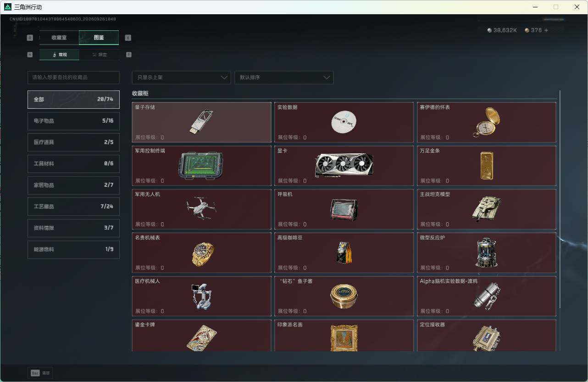Viewport: 588px width, 382px height.
Task: Click the Esc 返回 back button
Action: 40,373
